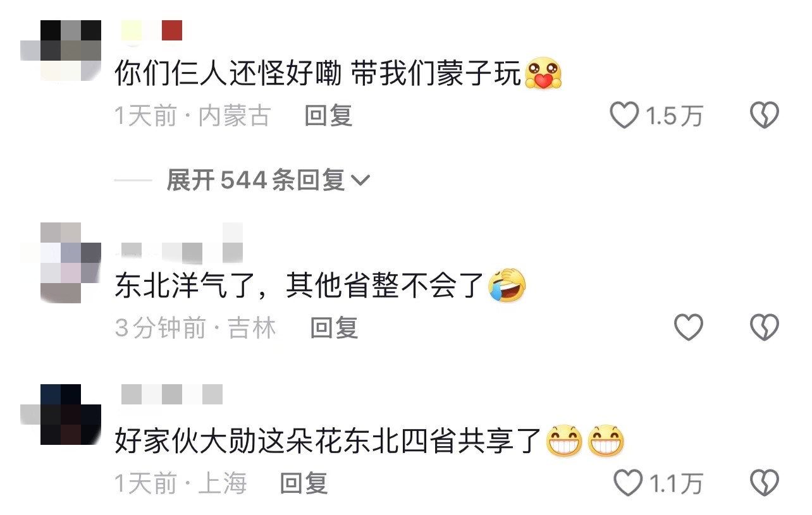Like the Shanghai comment with 1.1万 likes
Image resolution: width=812 pixels, height=515 pixels.
click(629, 484)
